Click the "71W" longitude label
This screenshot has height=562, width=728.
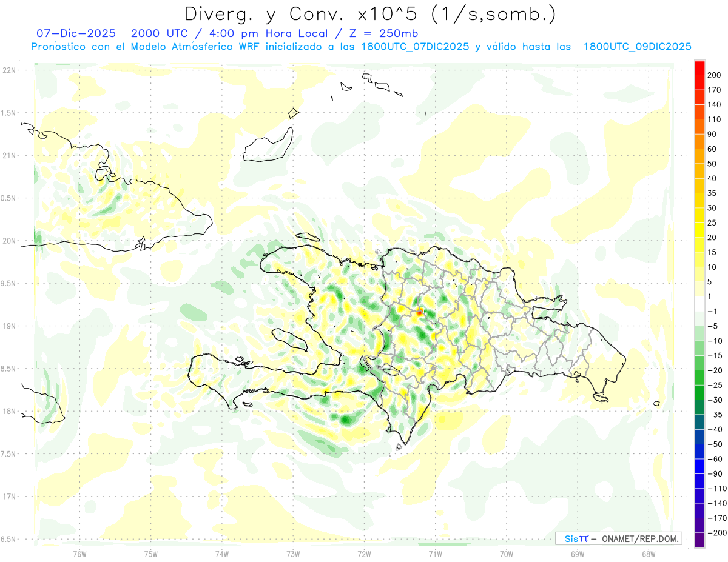(435, 554)
